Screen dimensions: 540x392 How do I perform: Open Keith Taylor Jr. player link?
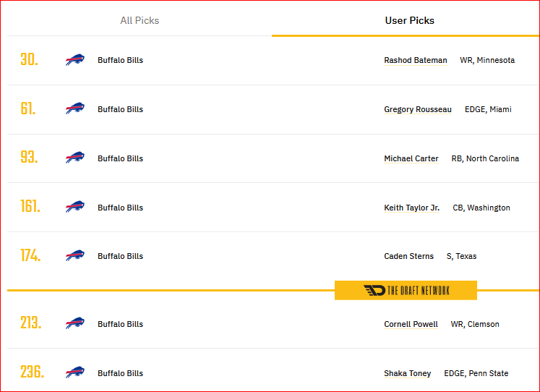click(411, 208)
